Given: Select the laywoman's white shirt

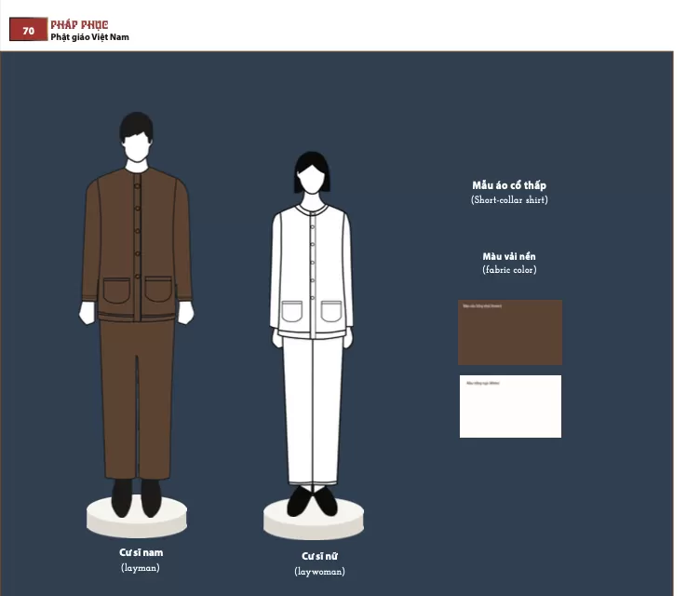Looking at the screenshot, I should coord(312,270).
